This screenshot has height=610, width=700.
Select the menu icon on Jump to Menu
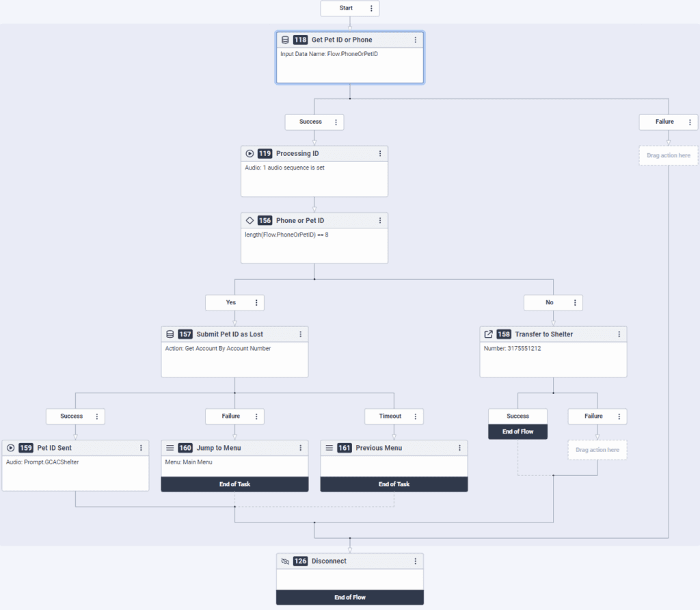(170, 447)
